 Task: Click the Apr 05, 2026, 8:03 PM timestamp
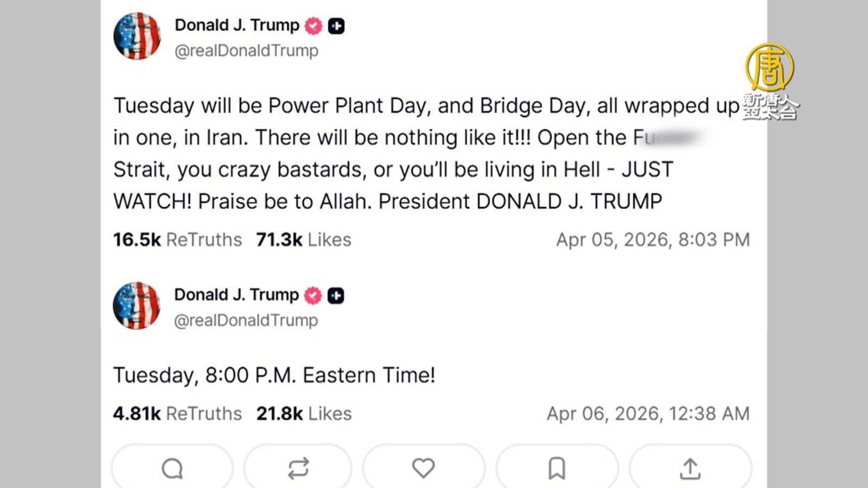tap(653, 240)
